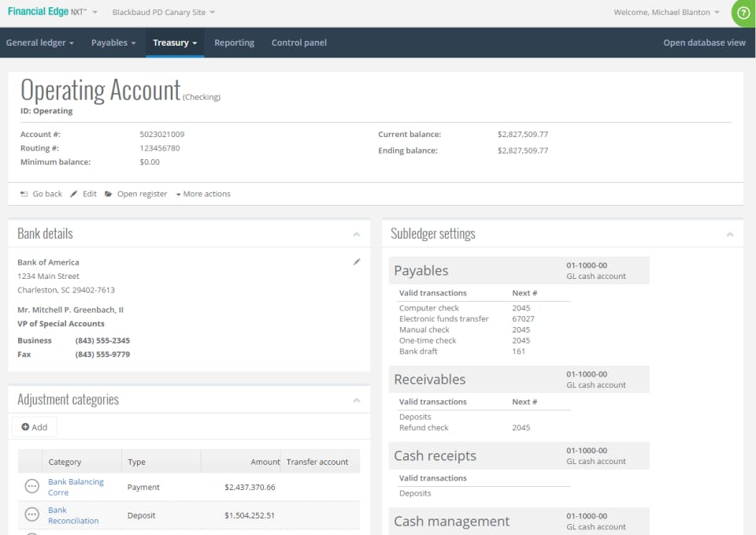Image resolution: width=756 pixels, height=535 pixels.
Task: Click the Current balance value $2,827,509.77
Action: coord(523,134)
